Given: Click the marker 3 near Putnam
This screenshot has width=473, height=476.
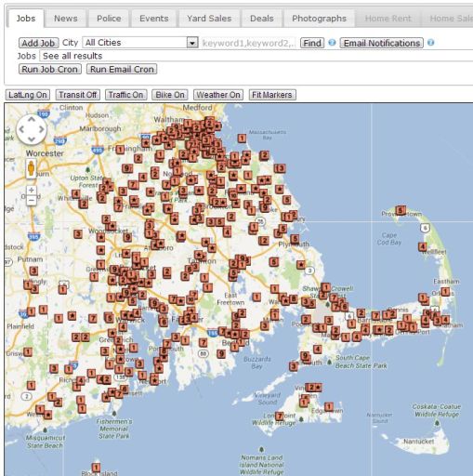Looking at the screenshot, I should (33, 271).
